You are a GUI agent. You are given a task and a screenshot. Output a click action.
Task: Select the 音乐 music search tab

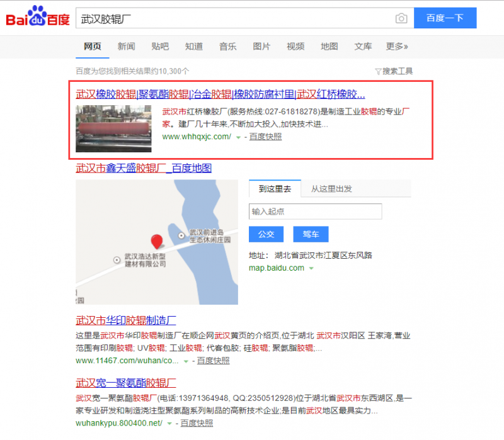coord(227,47)
